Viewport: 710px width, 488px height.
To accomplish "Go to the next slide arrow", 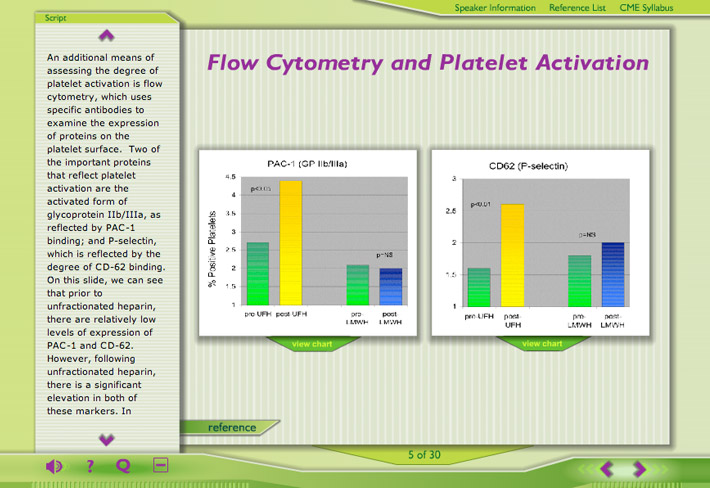I will point(639,469).
